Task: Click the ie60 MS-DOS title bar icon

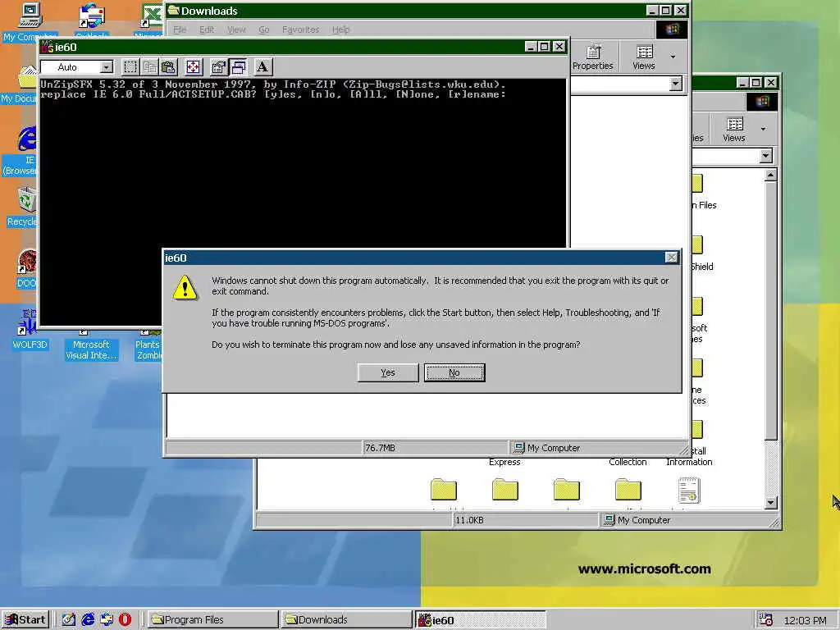Action: pyautogui.click(x=47, y=47)
